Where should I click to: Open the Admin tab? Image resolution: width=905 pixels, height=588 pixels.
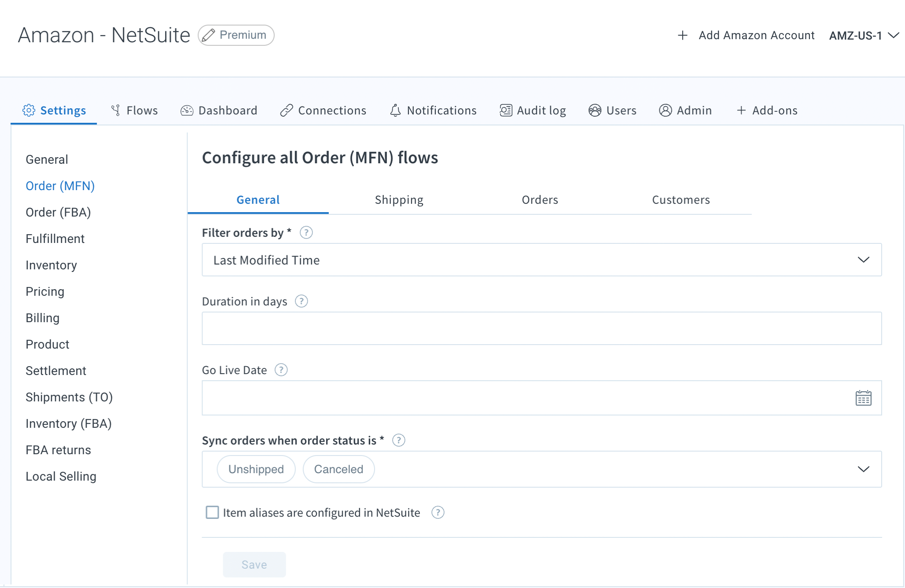[x=685, y=110]
